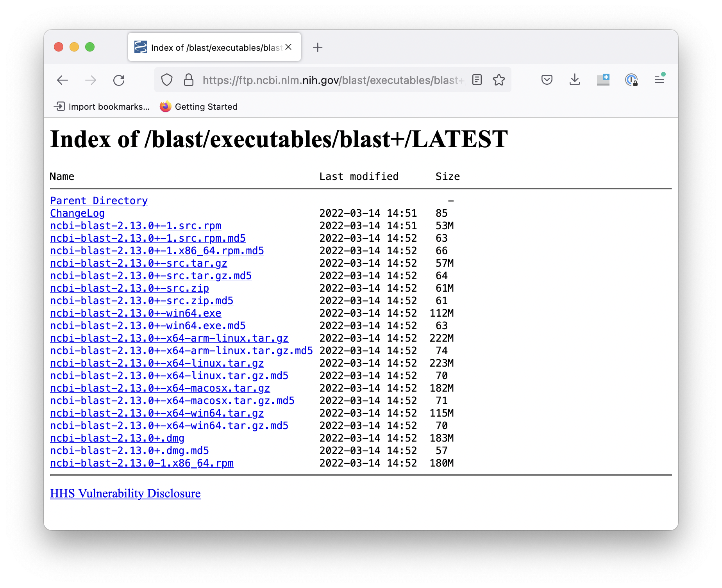This screenshot has height=588, width=722.
Task: Click the Last modified column header
Action: click(x=359, y=176)
